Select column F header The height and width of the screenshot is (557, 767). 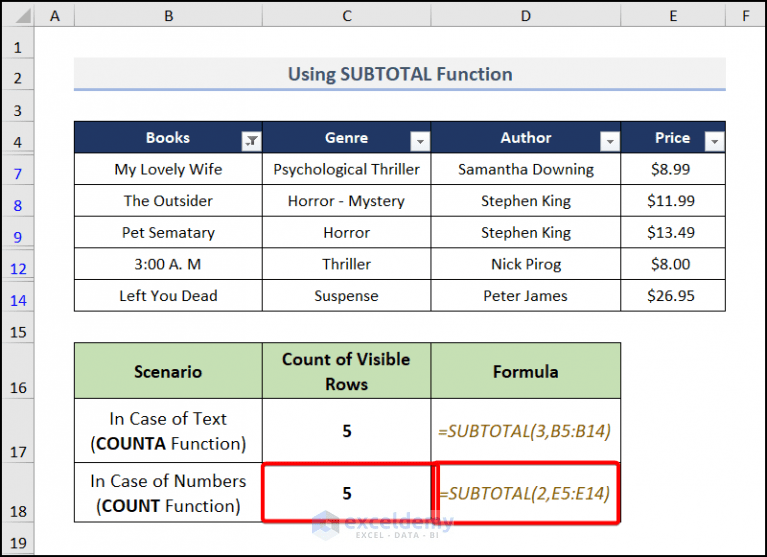(745, 16)
